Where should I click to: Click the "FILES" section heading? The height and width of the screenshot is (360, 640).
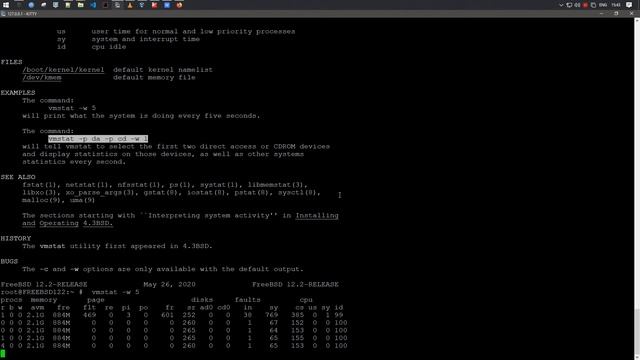[x=11, y=62]
